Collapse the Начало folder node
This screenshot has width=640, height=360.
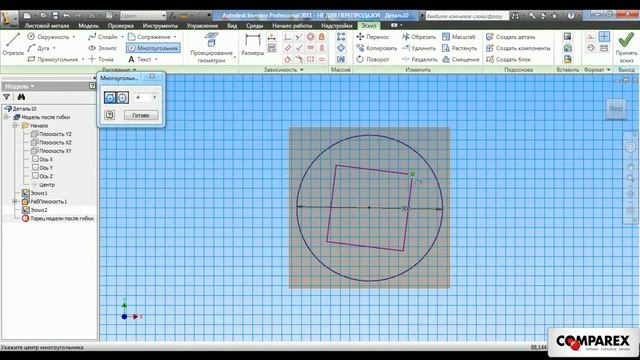[x=15, y=126]
